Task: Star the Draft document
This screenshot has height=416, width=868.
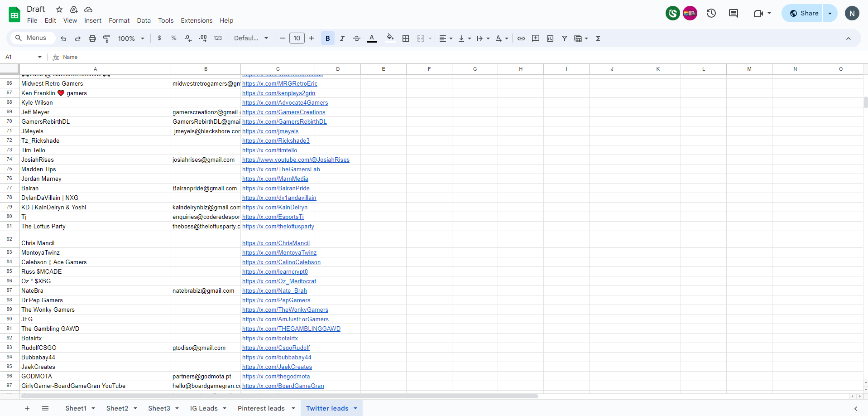Action: point(59,10)
